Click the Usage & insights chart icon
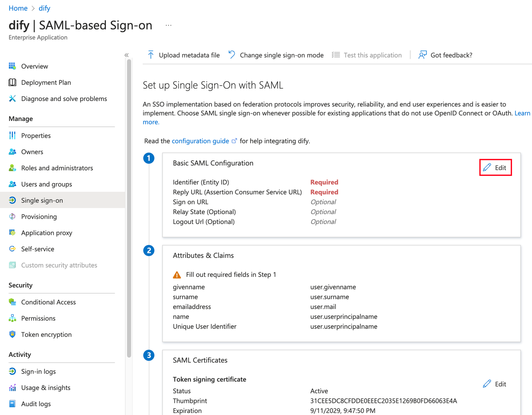Screen dimensions: 532x415 pos(12,388)
